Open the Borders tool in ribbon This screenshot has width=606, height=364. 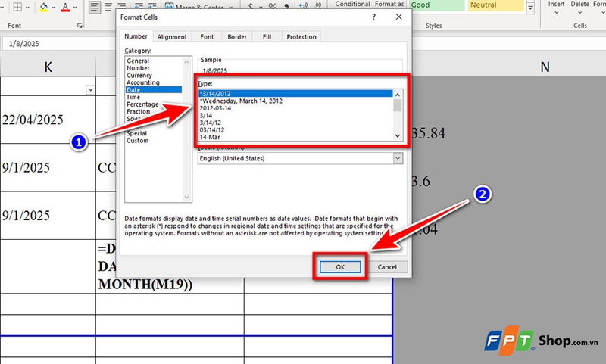point(17,7)
